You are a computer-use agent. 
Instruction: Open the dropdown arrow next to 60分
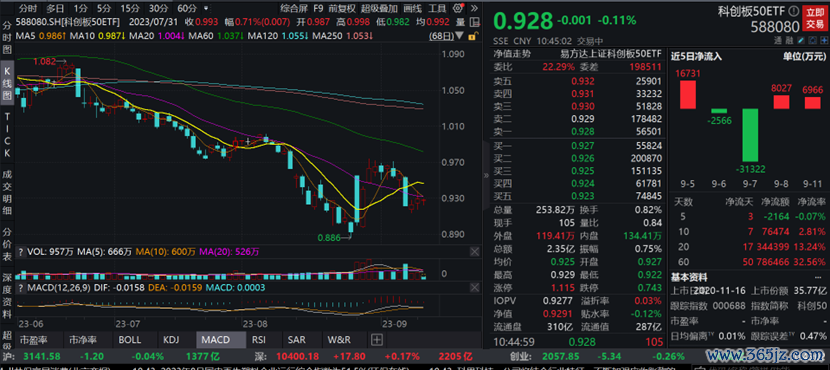coord(205,9)
